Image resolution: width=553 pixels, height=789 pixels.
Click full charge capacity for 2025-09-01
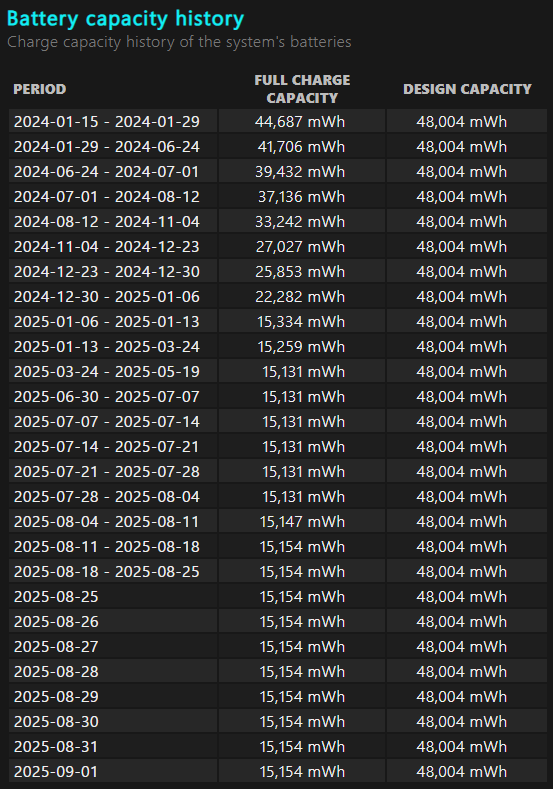click(302, 772)
